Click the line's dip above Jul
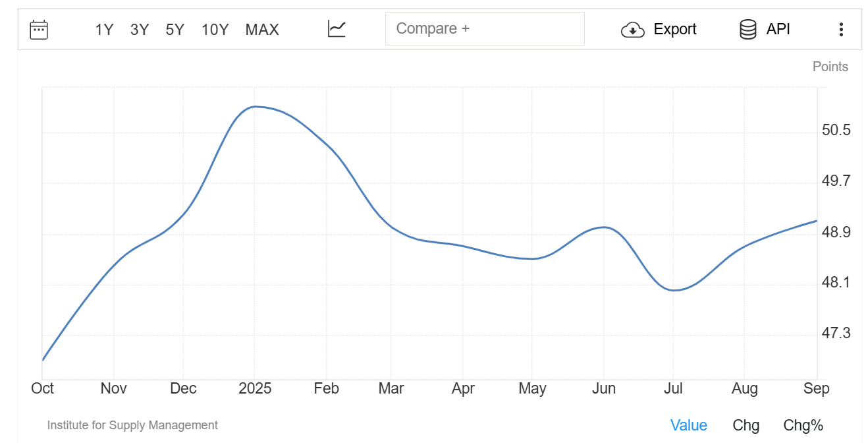Image resolution: width=868 pixels, height=443 pixels. click(x=674, y=290)
